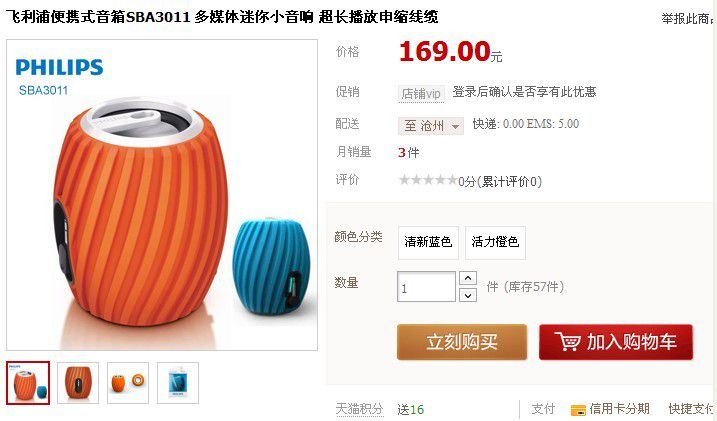Image resolution: width=717 pixels, height=421 pixels.
Task: Select the 清新蓝色 color option
Action: [x=428, y=242]
